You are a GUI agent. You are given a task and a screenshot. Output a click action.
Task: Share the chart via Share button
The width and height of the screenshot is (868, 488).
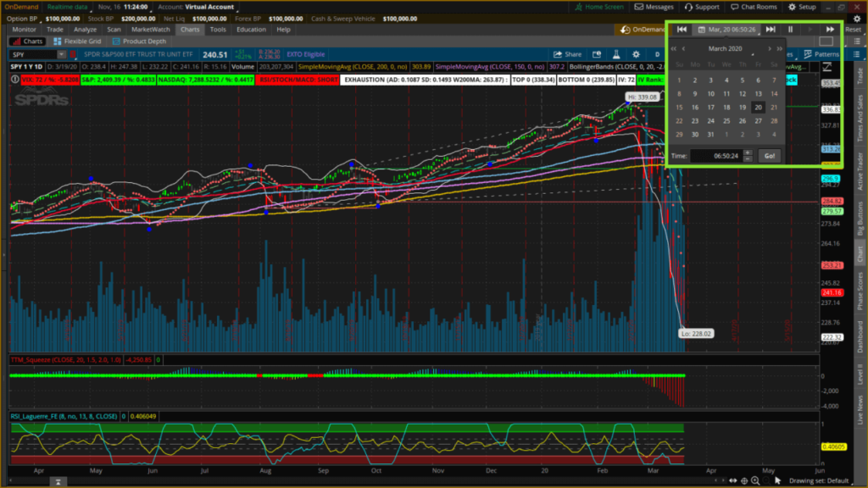[x=567, y=54]
